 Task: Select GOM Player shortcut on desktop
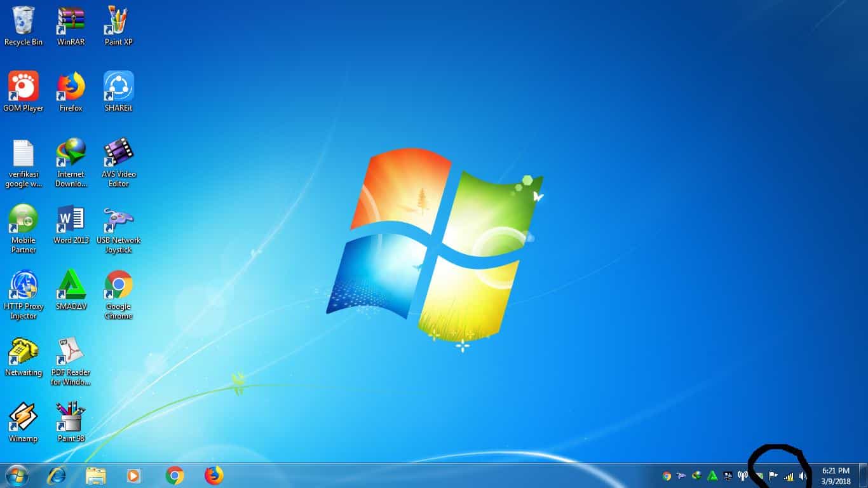[24, 91]
